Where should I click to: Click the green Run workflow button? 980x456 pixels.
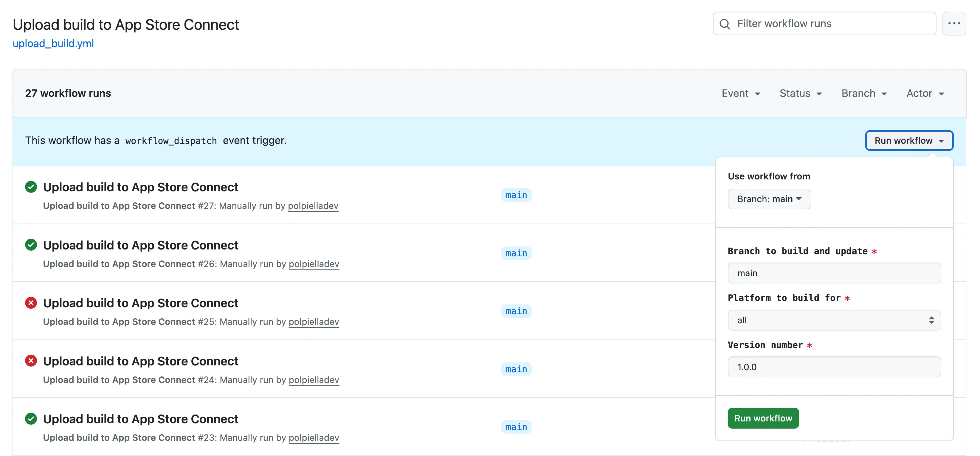(x=763, y=418)
